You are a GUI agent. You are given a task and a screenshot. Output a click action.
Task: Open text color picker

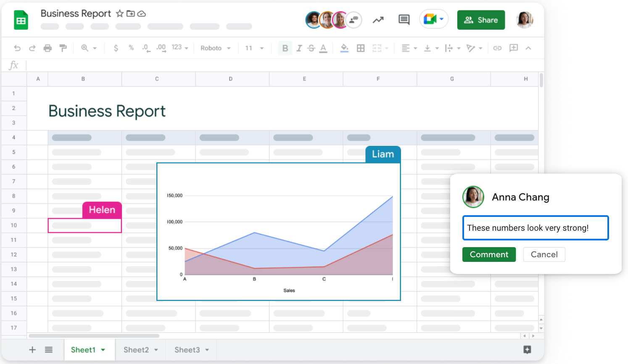(323, 48)
